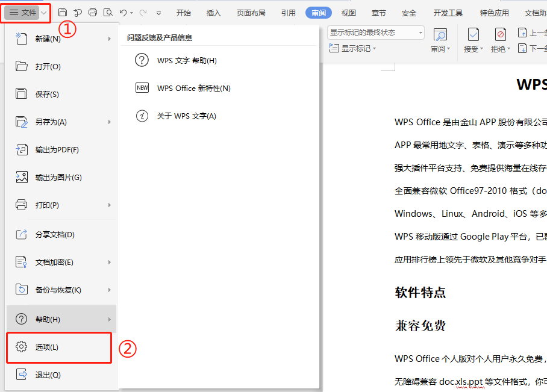Image resolution: width=547 pixels, height=392 pixels.
Task: Click the 打印 printer menu icon
Action: (x=21, y=205)
